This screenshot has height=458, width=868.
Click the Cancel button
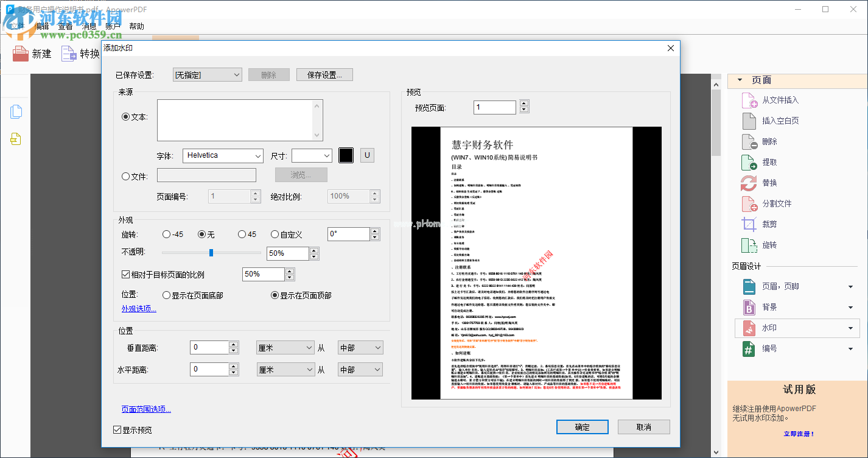tap(644, 427)
